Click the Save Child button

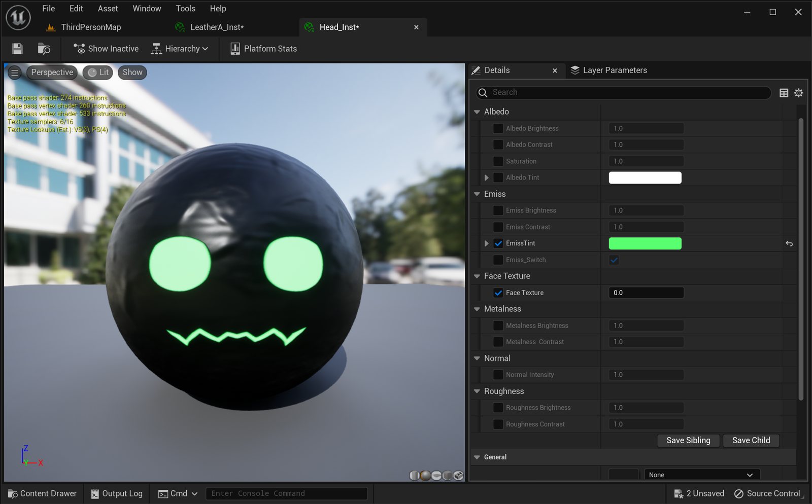click(751, 441)
